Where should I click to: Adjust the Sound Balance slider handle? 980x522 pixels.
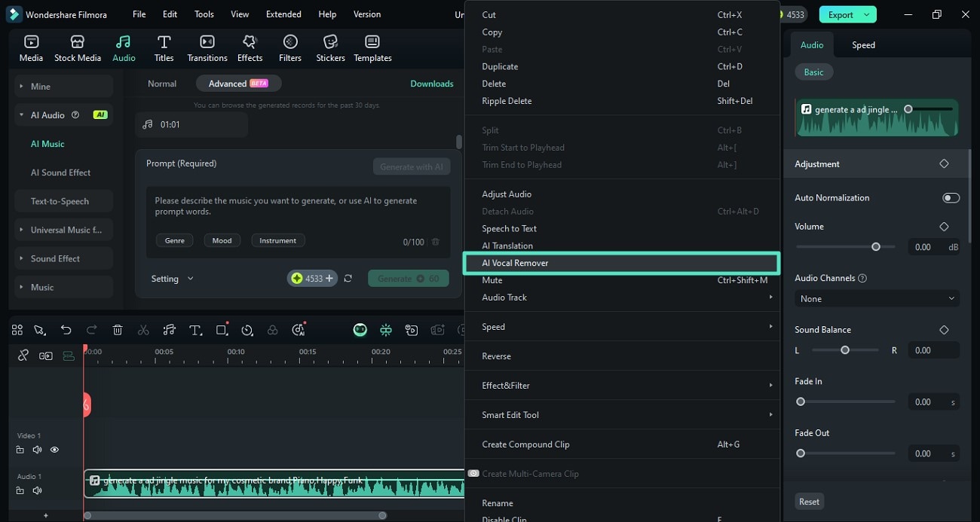coord(845,350)
